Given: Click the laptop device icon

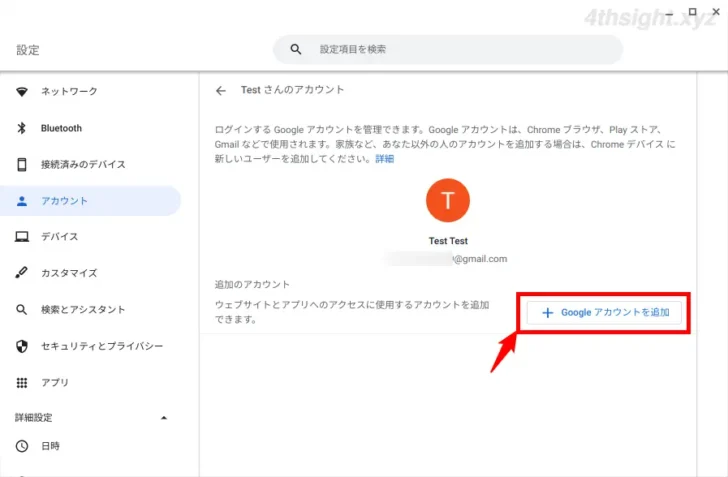Looking at the screenshot, I should (x=22, y=237).
